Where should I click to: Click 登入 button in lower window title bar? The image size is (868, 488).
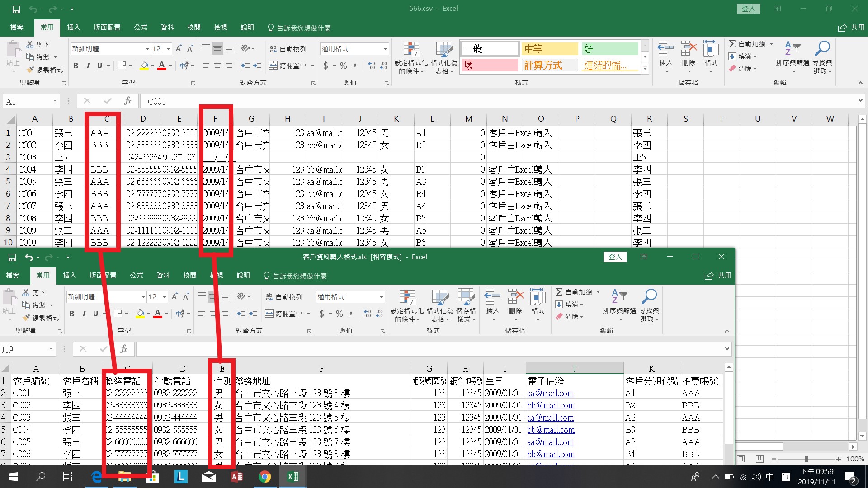pyautogui.click(x=615, y=257)
